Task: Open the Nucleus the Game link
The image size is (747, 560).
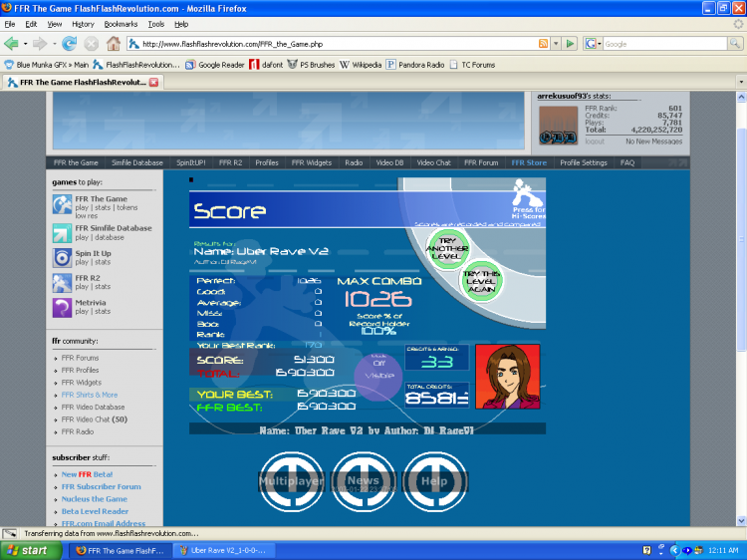Action: [95, 499]
